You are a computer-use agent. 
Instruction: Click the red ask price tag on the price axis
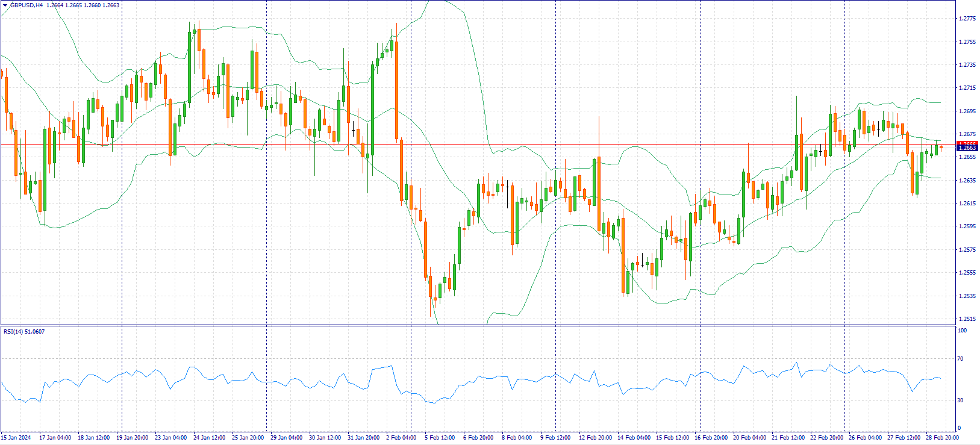(x=967, y=144)
